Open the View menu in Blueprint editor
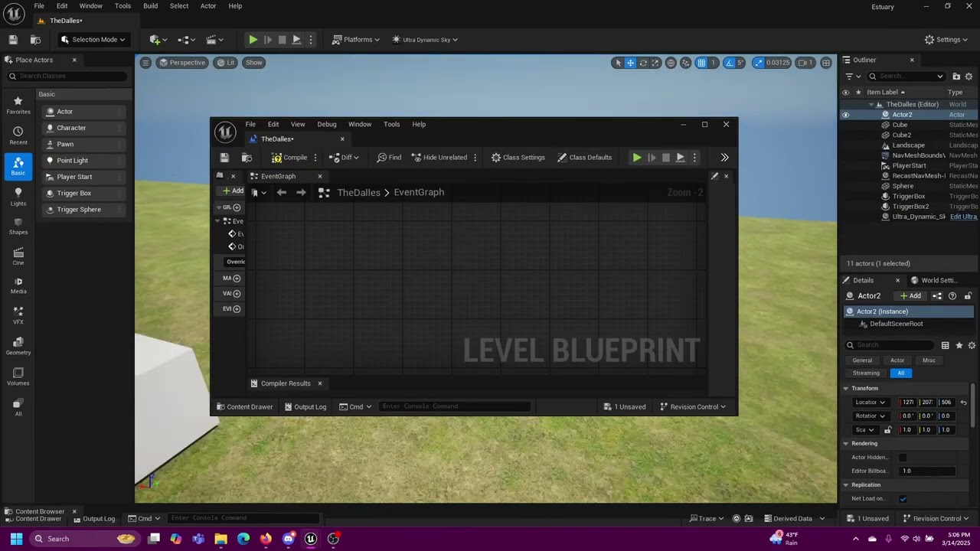This screenshot has width=980, height=551. tap(298, 125)
